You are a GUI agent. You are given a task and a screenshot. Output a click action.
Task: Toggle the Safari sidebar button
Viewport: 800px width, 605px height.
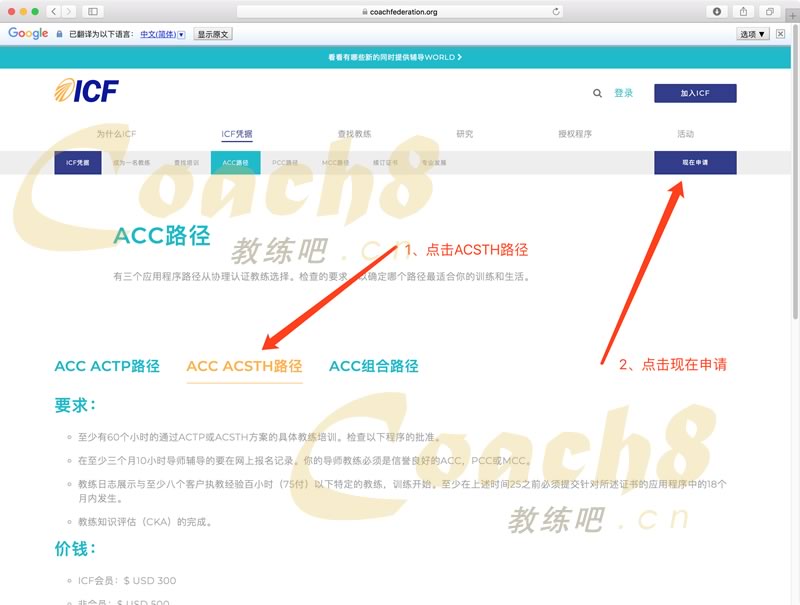click(x=93, y=11)
